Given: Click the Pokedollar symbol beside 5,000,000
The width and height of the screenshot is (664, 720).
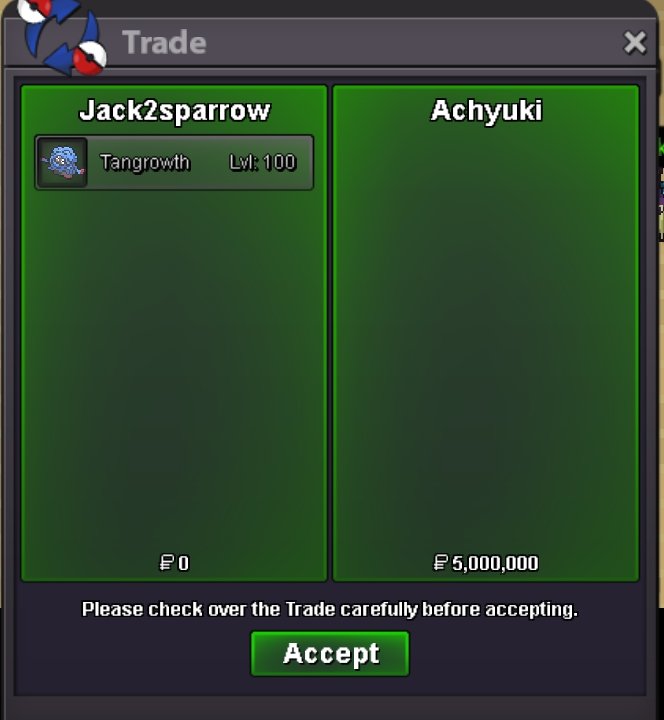Looking at the screenshot, I should click(440, 563).
